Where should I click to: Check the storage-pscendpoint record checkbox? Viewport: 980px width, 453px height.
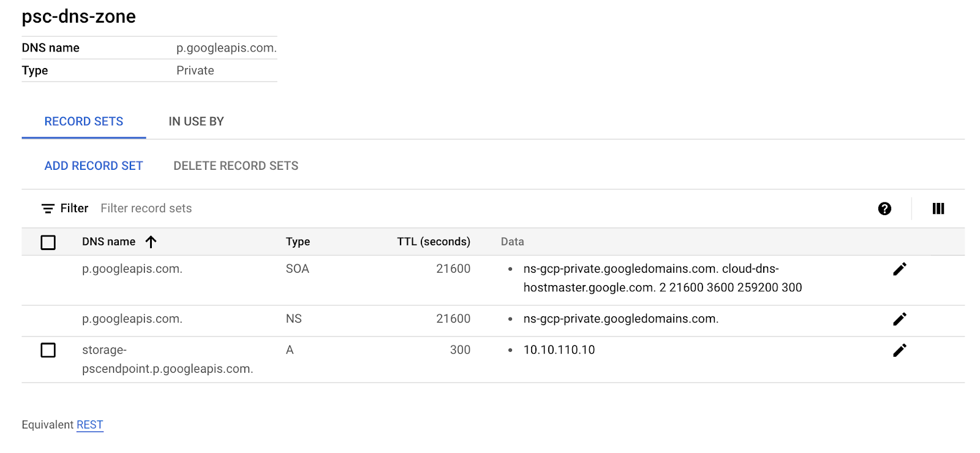[x=48, y=350]
